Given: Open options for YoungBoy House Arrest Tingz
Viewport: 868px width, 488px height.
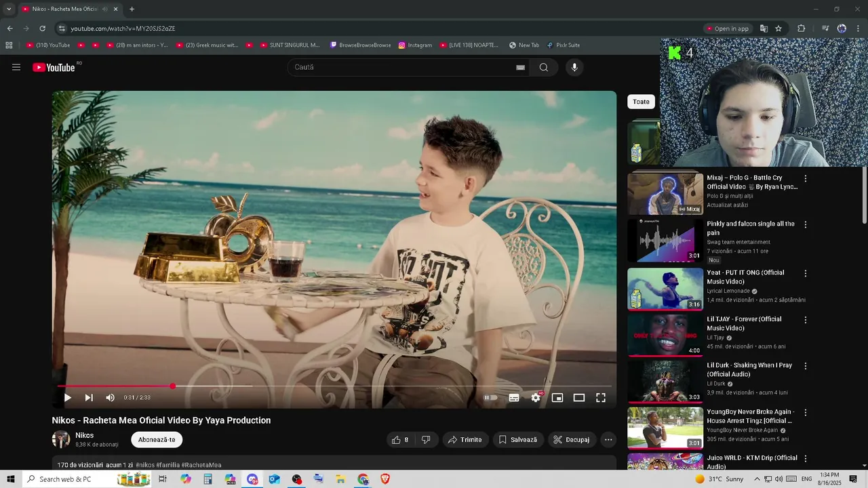Looking at the screenshot, I should click(806, 412).
